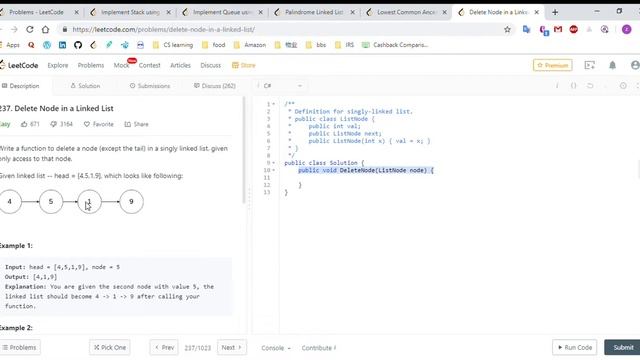Screen dimensions: 640x360
Task: Switch to the Description tab
Action: tap(21, 86)
